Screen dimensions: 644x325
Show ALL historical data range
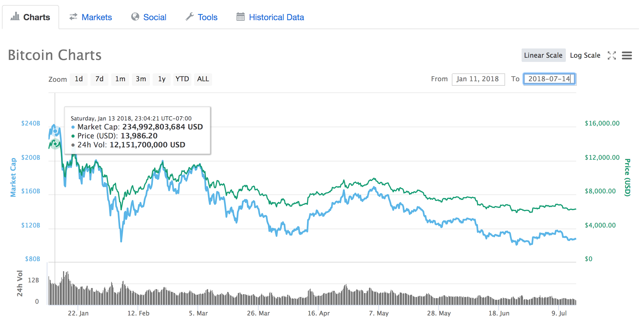(203, 79)
